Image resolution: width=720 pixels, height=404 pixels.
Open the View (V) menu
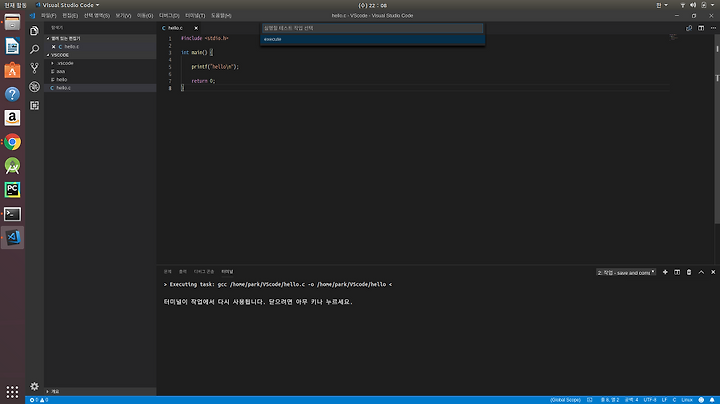123,16
